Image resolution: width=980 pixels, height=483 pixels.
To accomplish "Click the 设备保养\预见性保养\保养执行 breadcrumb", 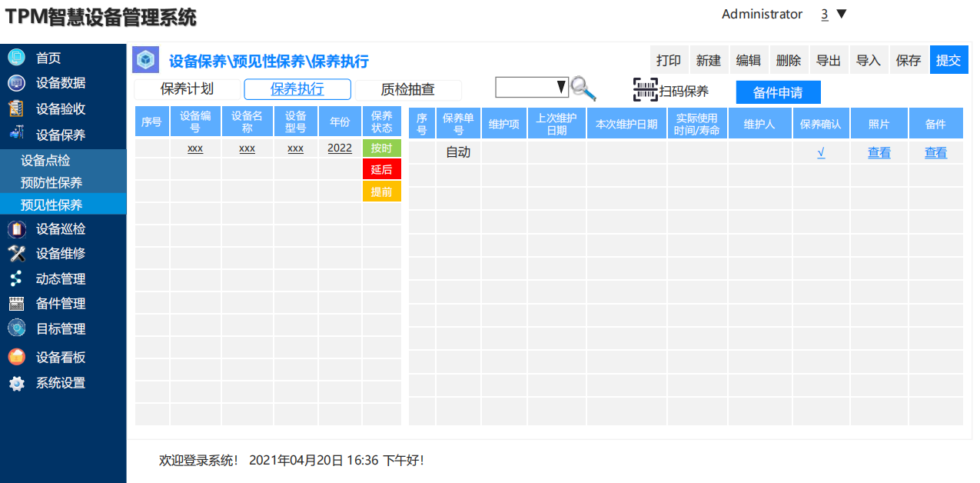I will (269, 62).
